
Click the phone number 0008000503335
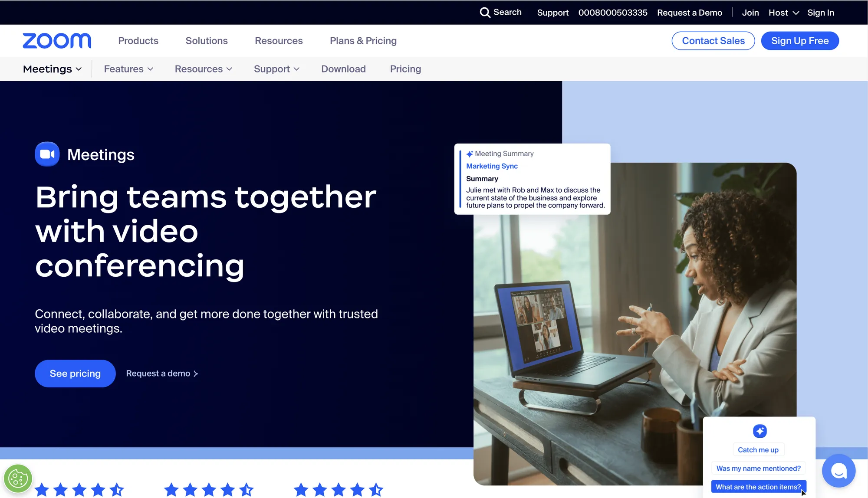coord(613,13)
